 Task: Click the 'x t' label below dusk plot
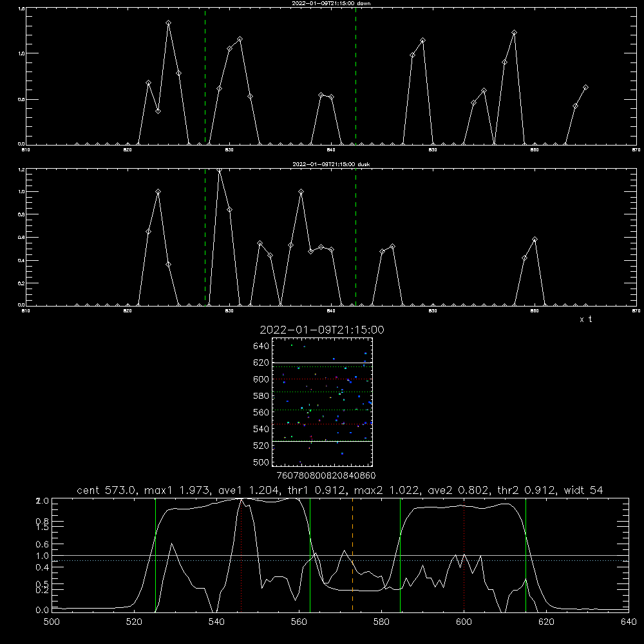(x=585, y=319)
